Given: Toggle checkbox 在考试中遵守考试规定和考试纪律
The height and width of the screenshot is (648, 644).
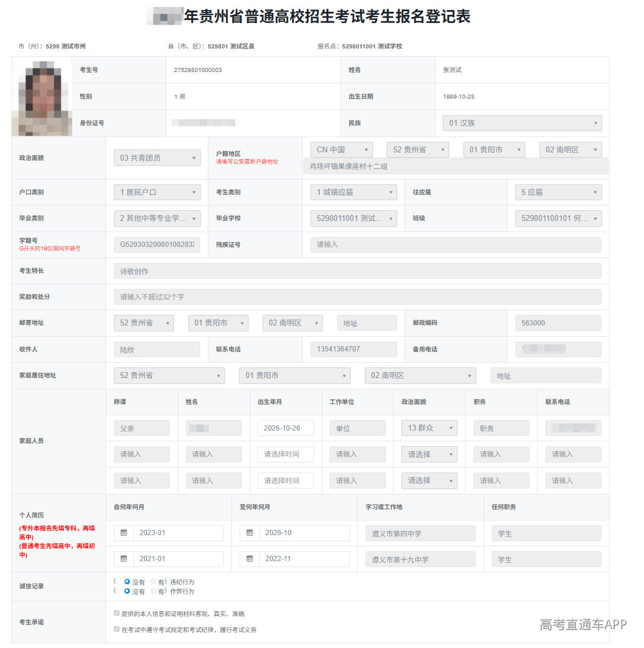Looking at the screenshot, I should (117, 629).
